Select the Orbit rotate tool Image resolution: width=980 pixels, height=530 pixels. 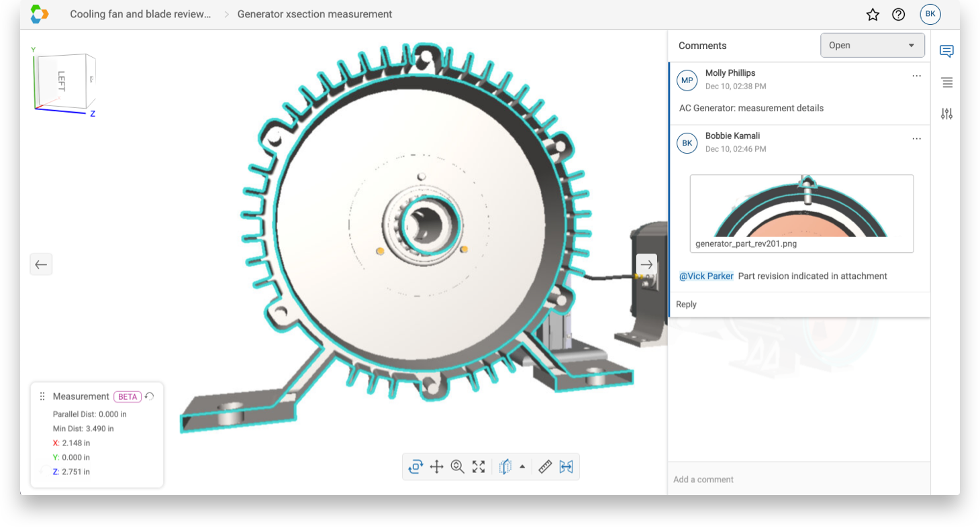415,467
